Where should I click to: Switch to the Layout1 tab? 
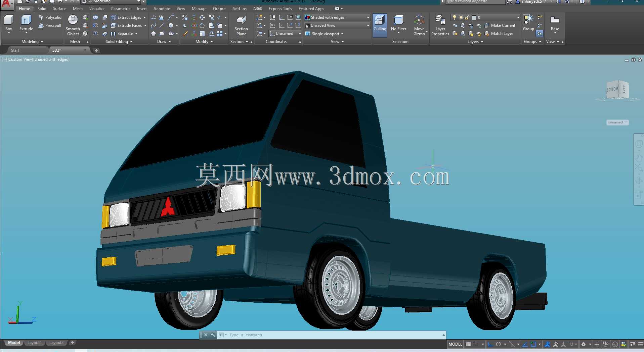point(34,343)
